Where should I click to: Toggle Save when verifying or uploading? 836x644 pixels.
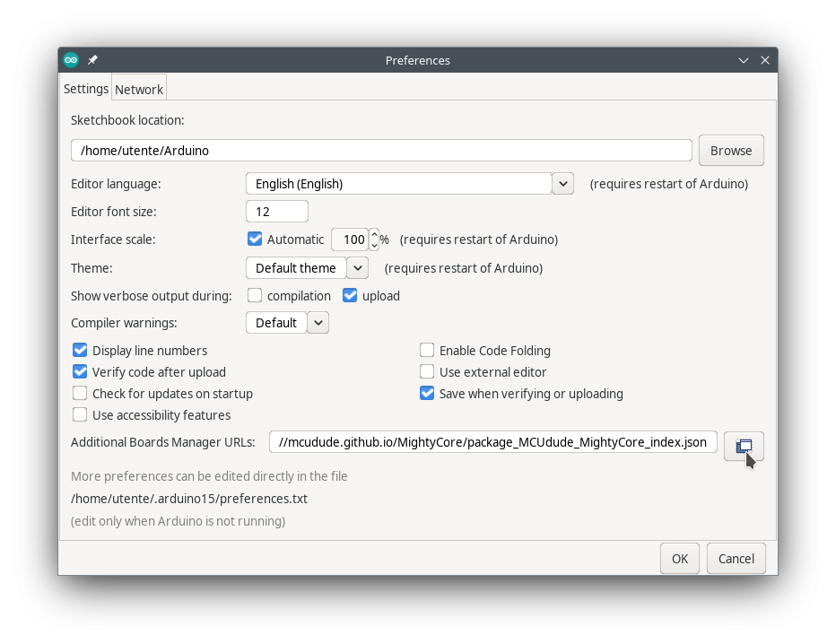427,394
